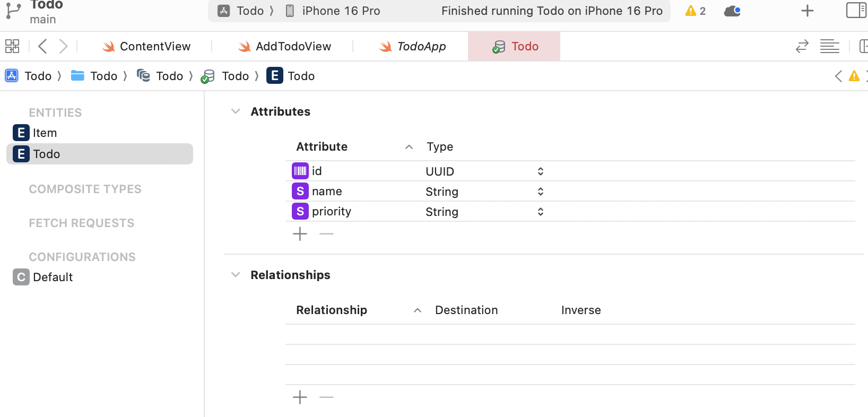Viewport: 868px width, 417px height.
Task: Collapse the Relationships section
Action: point(236,275)
